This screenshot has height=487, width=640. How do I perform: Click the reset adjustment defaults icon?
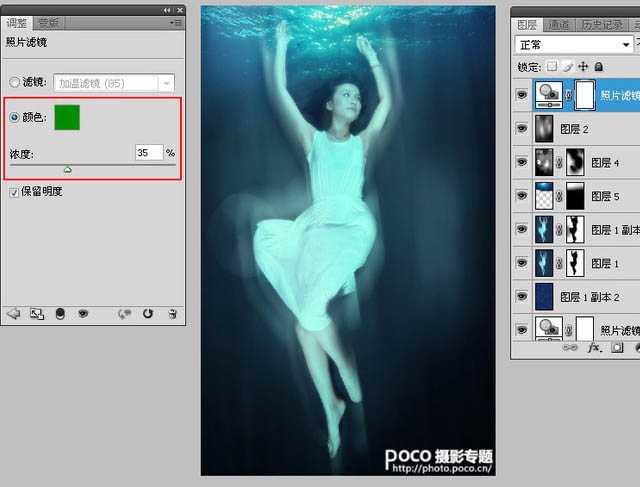(148, 313)
